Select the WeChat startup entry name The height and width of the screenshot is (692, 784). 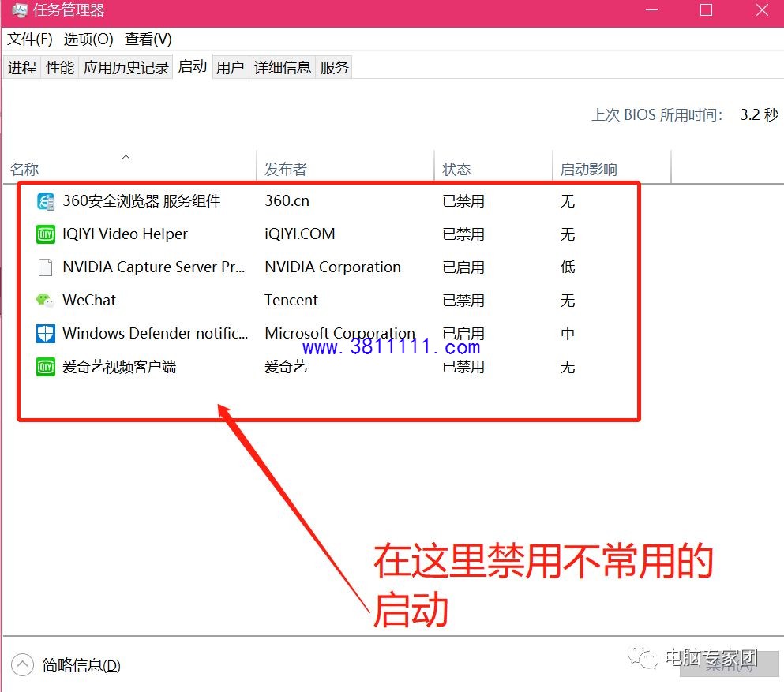(x=89, y=301)
